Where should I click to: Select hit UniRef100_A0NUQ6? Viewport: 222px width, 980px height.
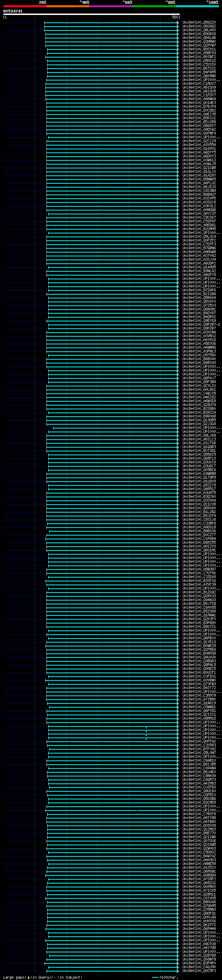pyautogui.click(x=199, y=210)
